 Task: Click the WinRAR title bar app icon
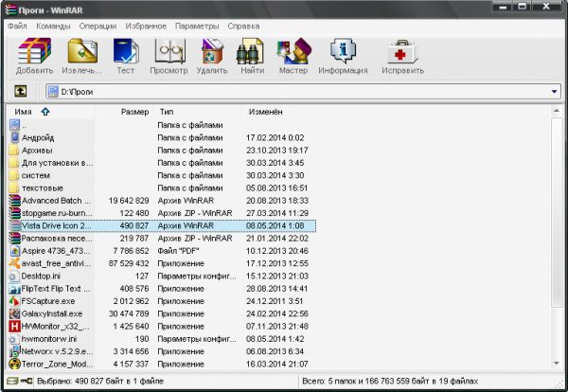11,9
